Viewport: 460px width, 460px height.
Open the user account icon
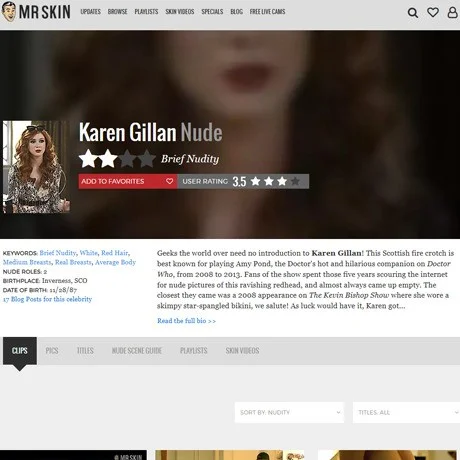coord(452,12)
